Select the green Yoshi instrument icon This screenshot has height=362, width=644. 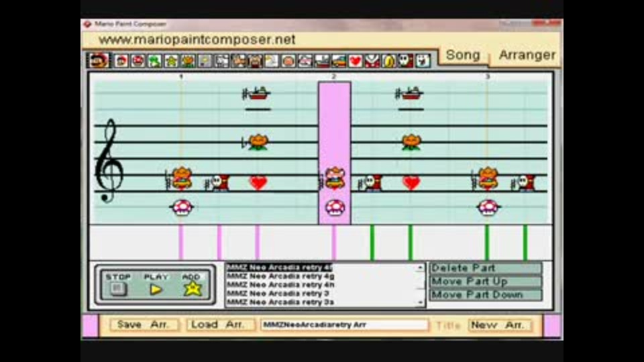coord(154,61)
